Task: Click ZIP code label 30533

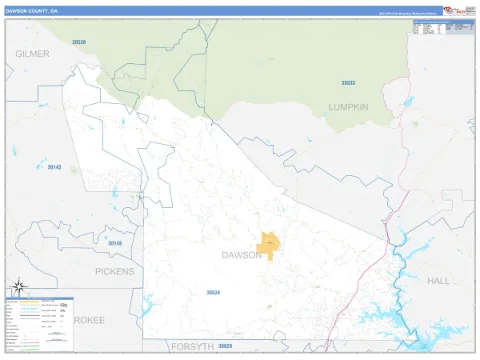Action: tap(348, 83)
